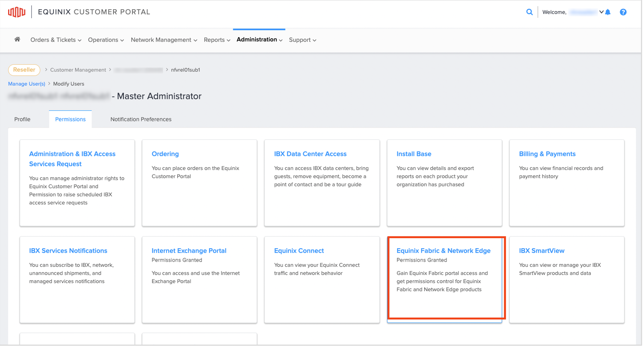Open the Install Base permission card
Viewport: 644px width, 348px height.
click(x=445, y=183)
